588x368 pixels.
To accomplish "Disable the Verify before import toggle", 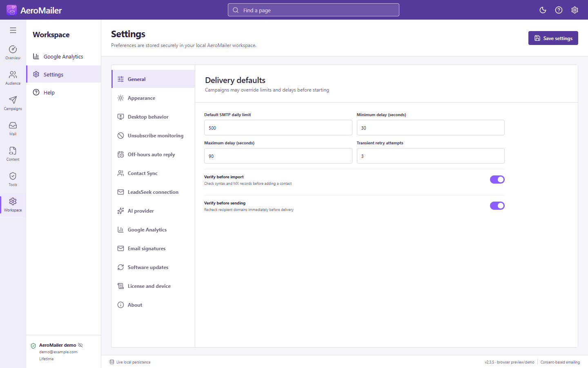I will (x=497, y=180).
